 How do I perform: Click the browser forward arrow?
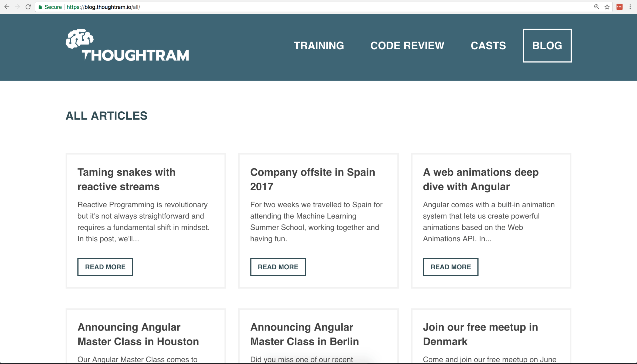click(18, 7)
